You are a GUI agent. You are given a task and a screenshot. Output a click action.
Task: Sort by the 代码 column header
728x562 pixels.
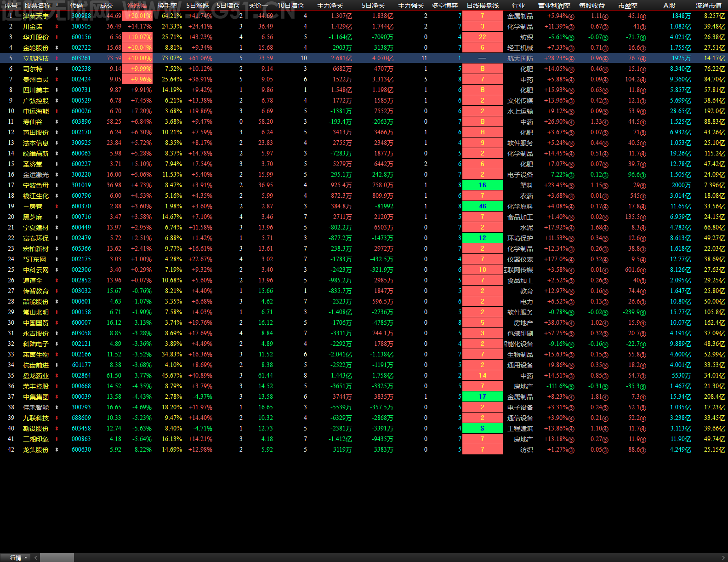(x=76, y=6)
